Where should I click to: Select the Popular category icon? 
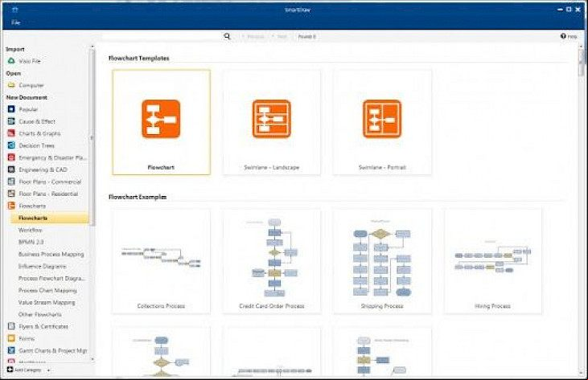click(x=11, y=109)
